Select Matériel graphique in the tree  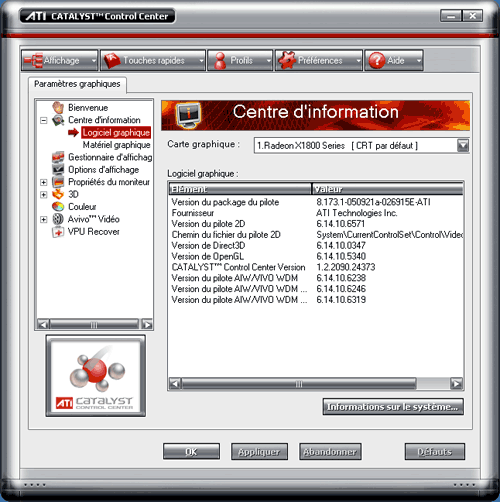pos(116,145)
